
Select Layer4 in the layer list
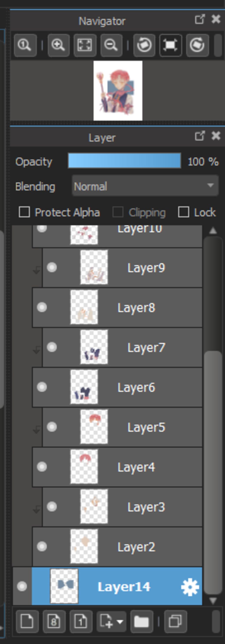[117, 467]
